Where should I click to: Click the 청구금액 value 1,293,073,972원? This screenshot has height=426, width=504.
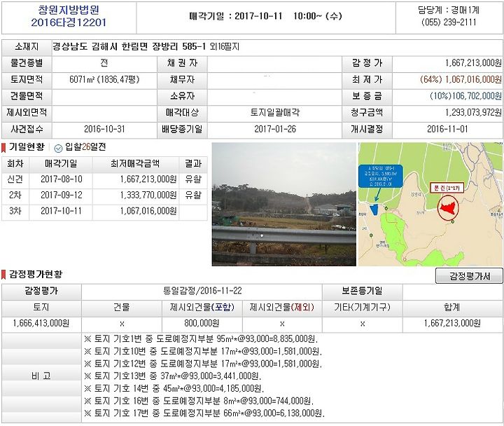pyautogui.click(x=473, y=112)
